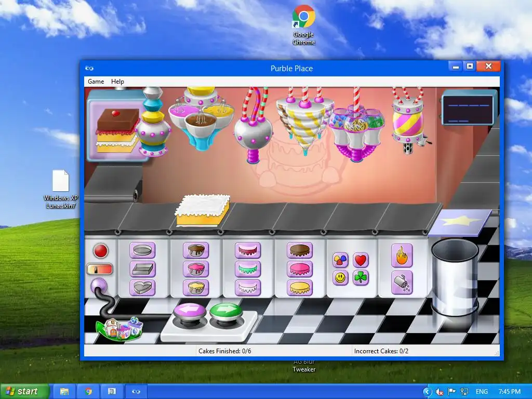Open the Google Chrome desktop shortcut
This screenshot has width=532, height=399.
[303, 25]
